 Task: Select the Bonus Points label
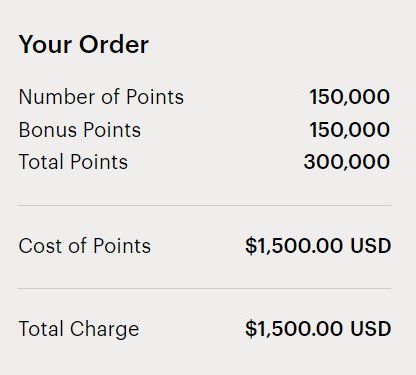click(x=80, y=130)
